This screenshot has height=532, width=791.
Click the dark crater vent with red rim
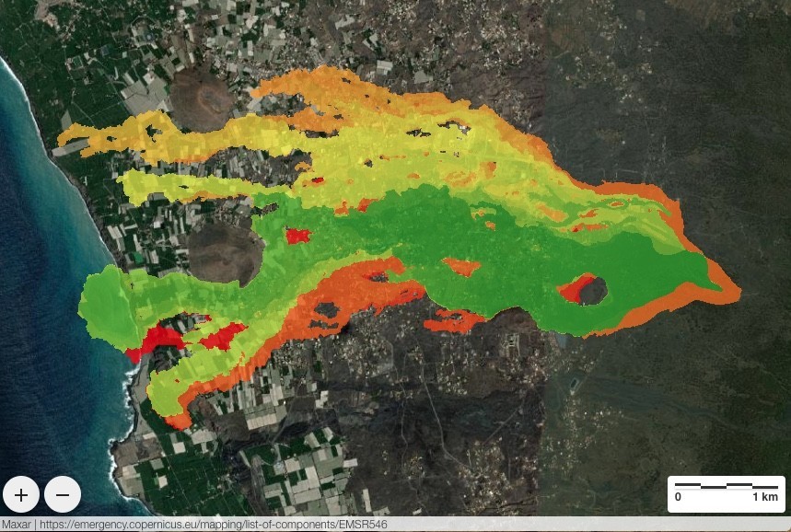pyautogui.click(x=592, y=292)
